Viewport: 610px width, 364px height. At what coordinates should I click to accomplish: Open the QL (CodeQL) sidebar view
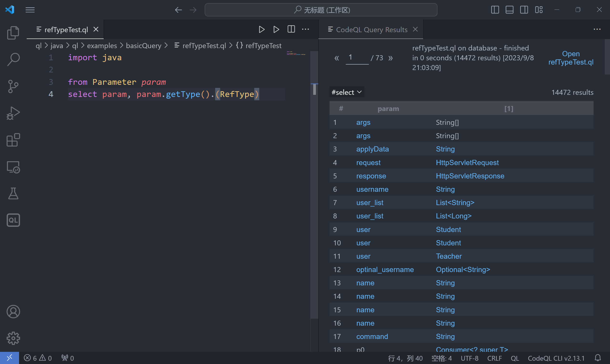(x=13, y=220)
